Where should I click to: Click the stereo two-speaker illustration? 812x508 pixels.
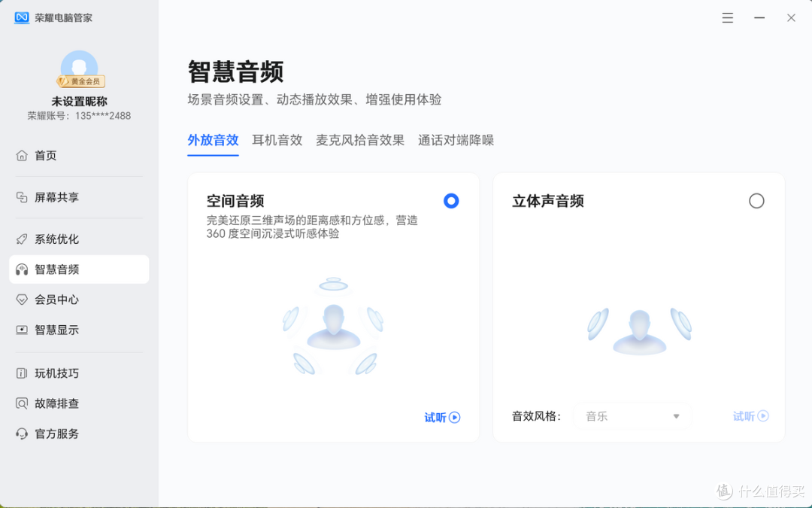640,330
